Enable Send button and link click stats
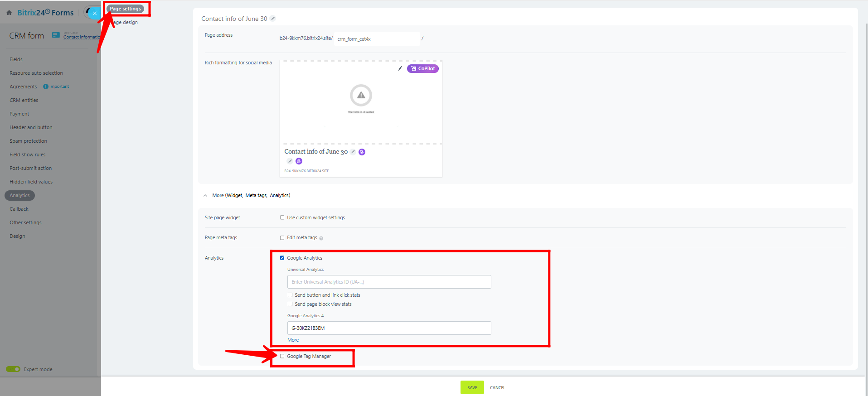The height and width of the screenshot is (396, 868). [x=290, y=295]
